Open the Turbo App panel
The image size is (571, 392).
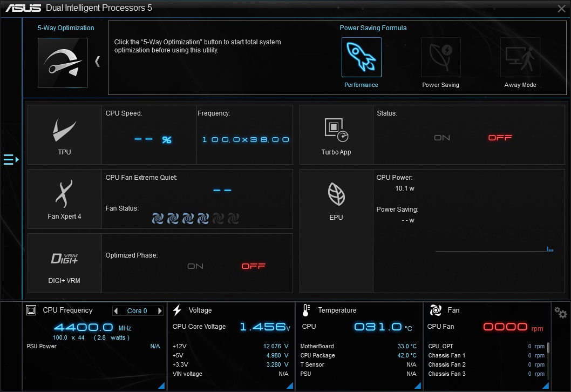pyautogui.click(x=336, y=135)
